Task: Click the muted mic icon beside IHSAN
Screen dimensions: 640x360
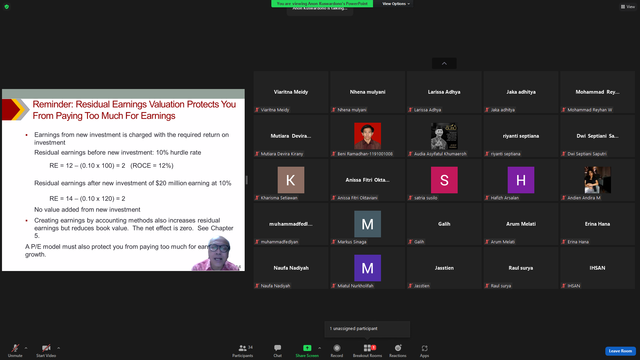Action: click(x=564, y=286)
